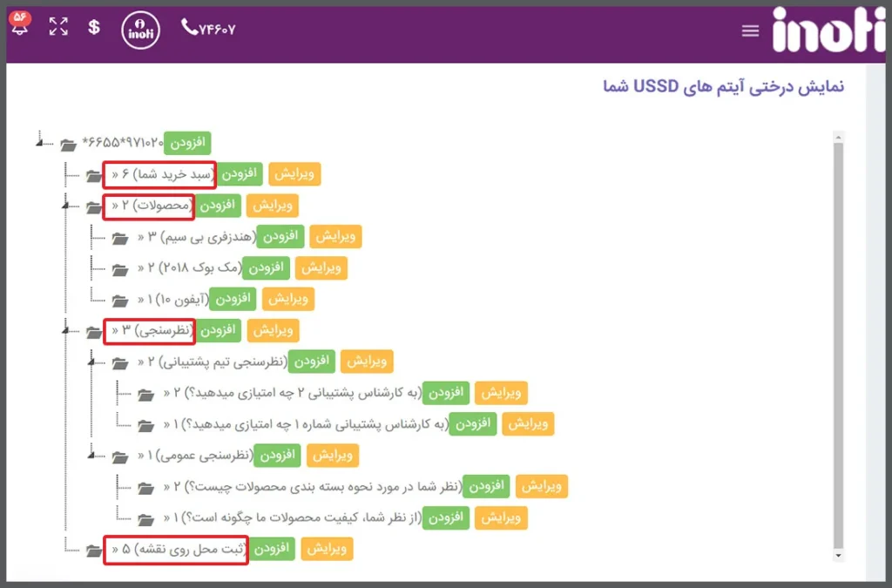Viewport: 892px width, 588px height.
Task: Select root code text *۶۶۵۵*۹۷۱۰۲۰
Action: (122, 142)
